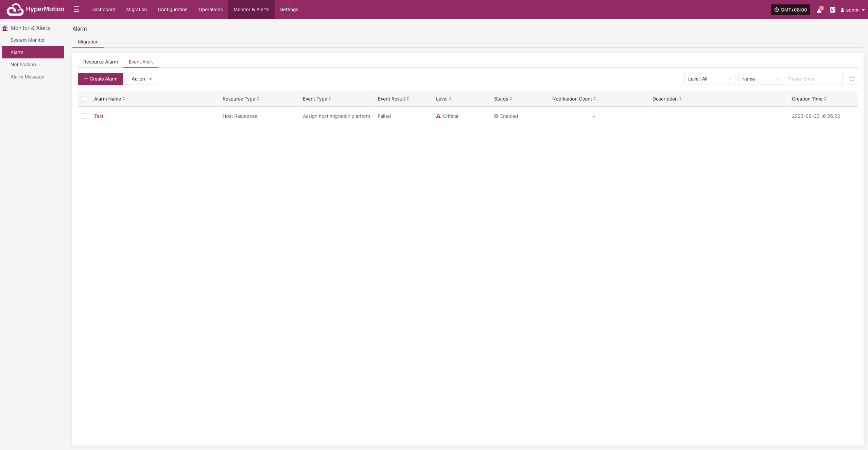Click the Host Resources cell
This screenshot has height=450, width=868.
coord(240,116)
